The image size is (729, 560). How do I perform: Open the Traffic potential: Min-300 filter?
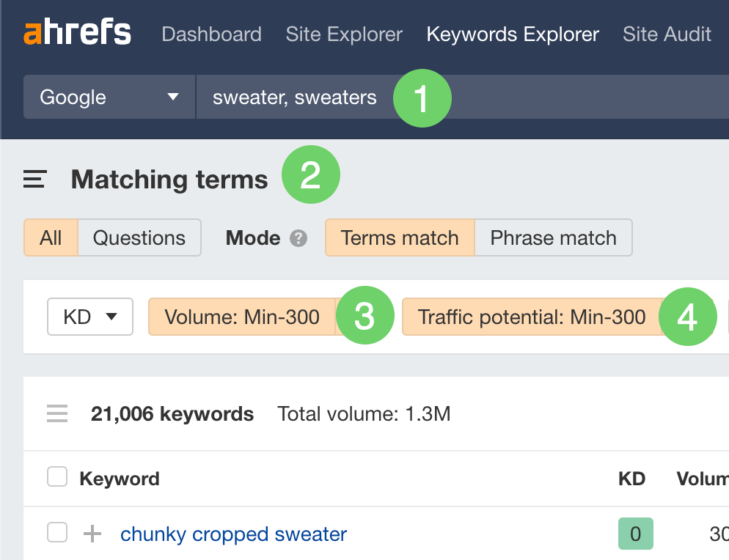point(532,317)
